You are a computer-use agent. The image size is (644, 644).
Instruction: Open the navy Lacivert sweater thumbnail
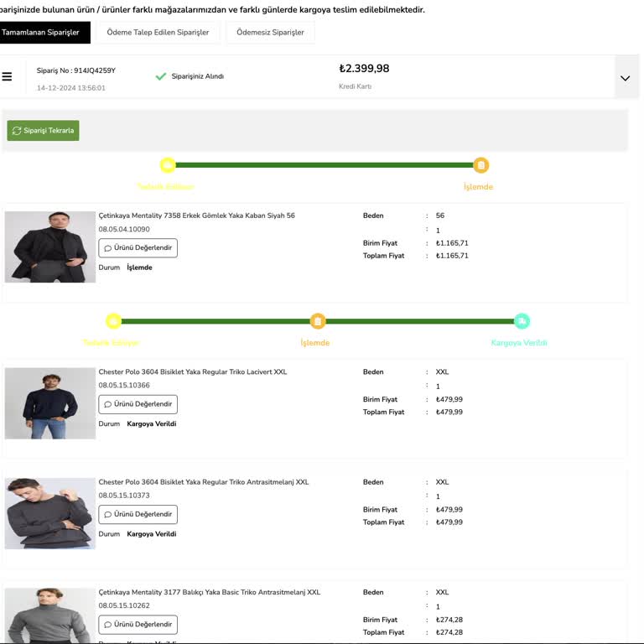tap(50, 403)
